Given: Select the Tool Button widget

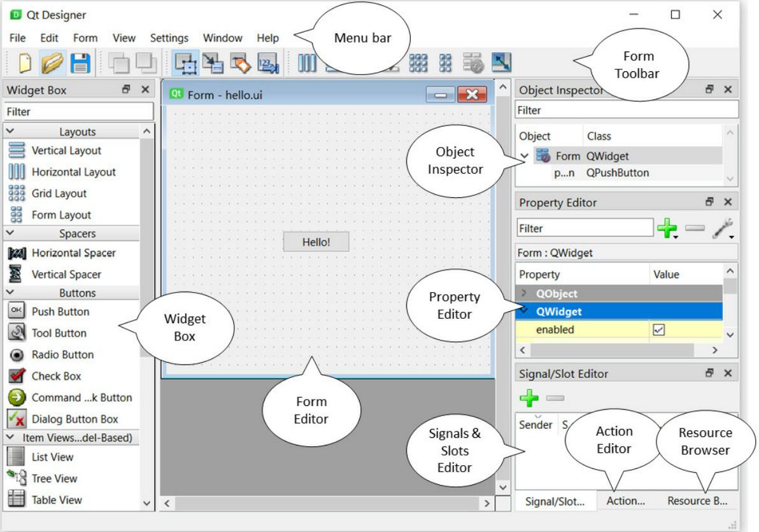Looking at the screenshot, I should pyautogui.click(x=59, y=333).
